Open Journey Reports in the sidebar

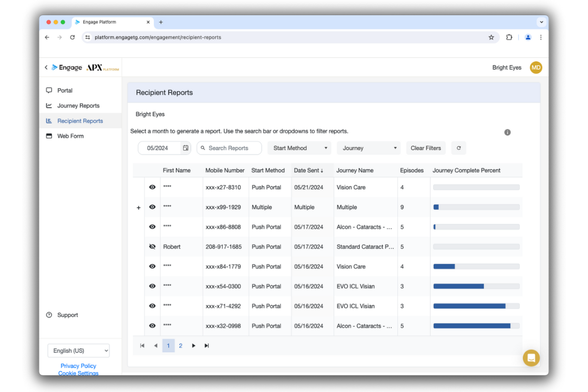80,106
